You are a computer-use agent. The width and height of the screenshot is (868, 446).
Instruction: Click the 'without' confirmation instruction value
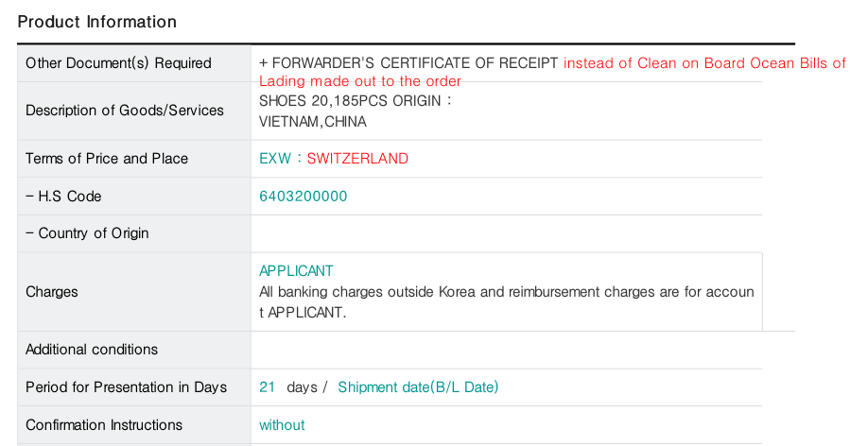click(x=282, y=425)
